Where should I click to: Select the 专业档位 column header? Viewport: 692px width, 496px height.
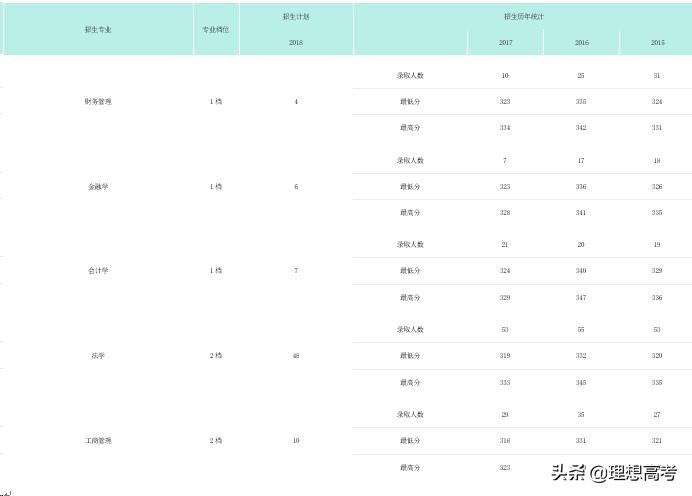[216, 30]
